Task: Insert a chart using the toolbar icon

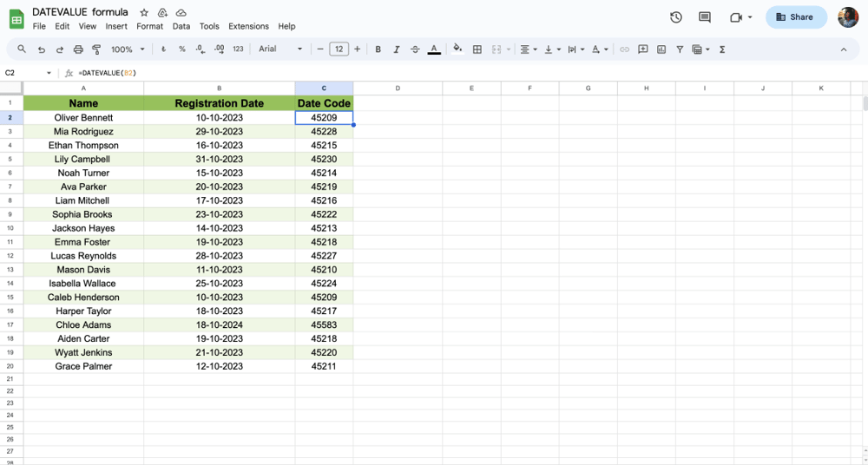Action: point(661,49)
